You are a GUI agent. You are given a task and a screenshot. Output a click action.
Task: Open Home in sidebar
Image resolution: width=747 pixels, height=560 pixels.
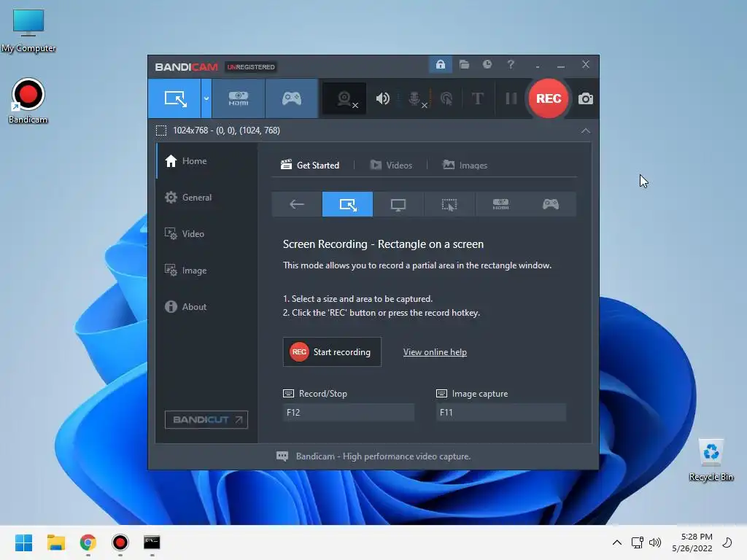(206, 161)
